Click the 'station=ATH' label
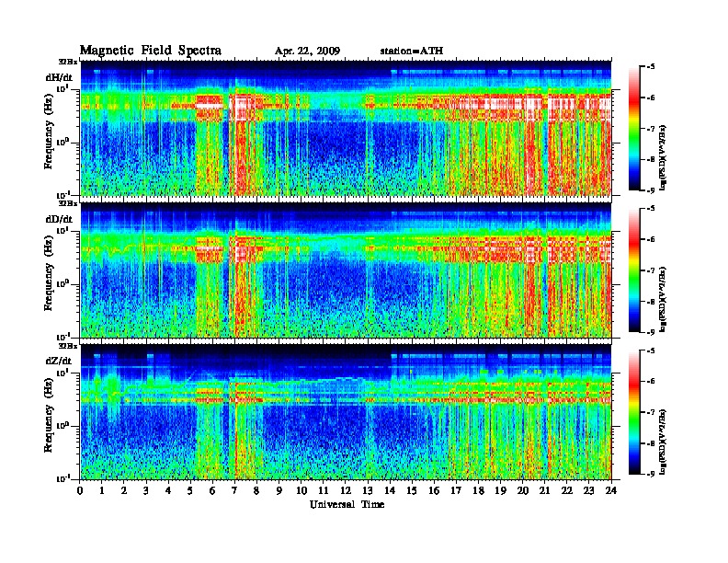The height and width of the screenshot is (563, 728). point(412,52)
